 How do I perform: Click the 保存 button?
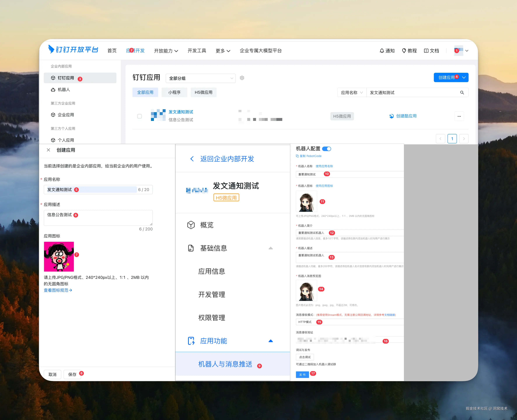click(x=72, y=374)
